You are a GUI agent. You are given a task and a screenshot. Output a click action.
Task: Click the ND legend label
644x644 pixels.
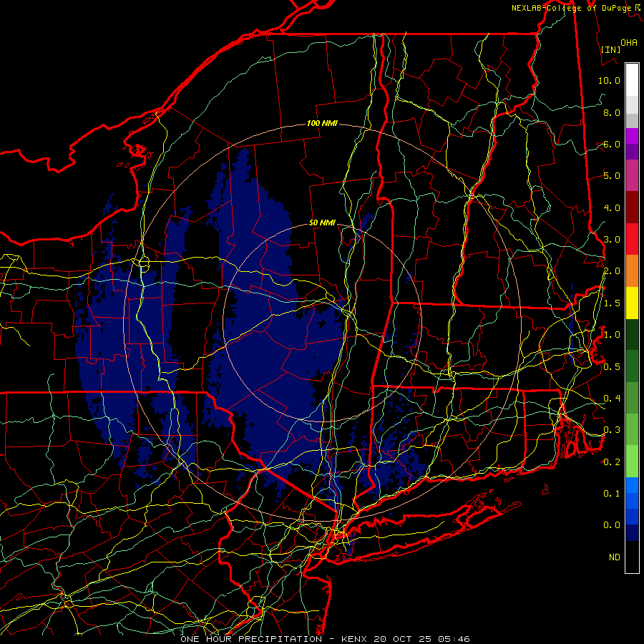[615, 557]
